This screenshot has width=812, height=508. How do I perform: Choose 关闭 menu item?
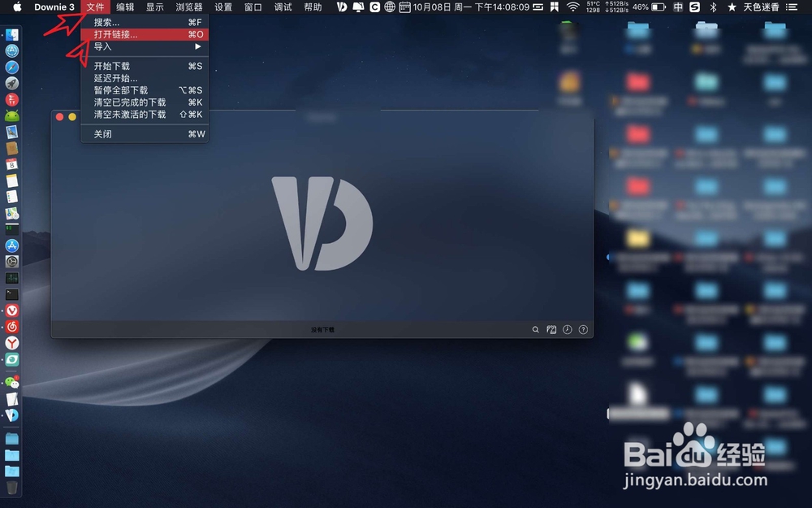click(x=145, y=134)
